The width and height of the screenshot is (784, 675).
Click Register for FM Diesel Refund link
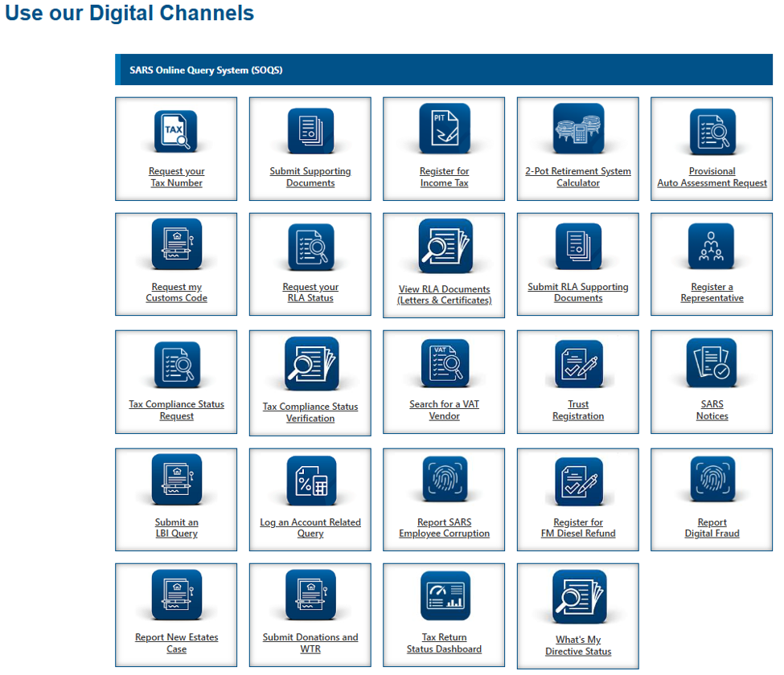coord(578,528)
